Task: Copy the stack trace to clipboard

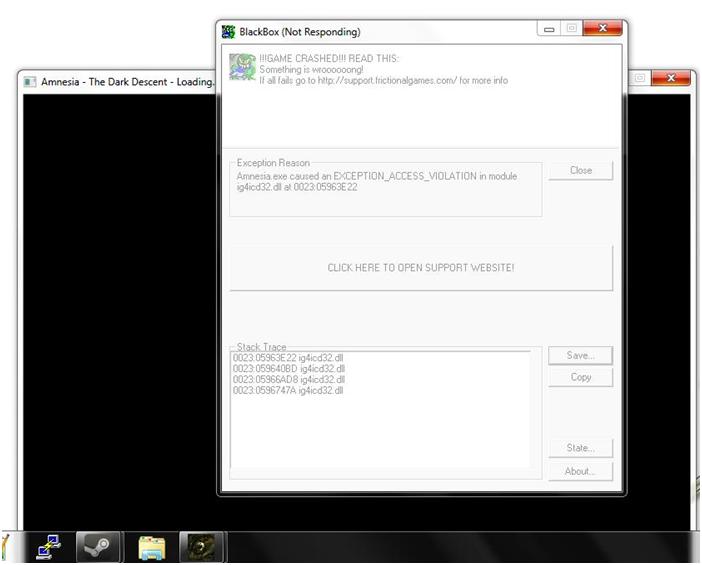Action: click(580, 377)
